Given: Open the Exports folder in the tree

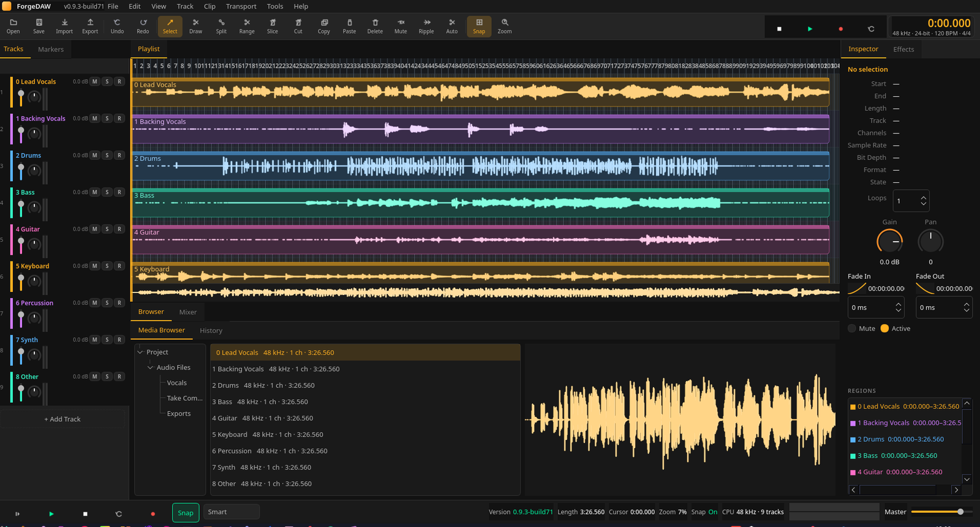Looking at the screenshot, I should [x=179, y=414].
